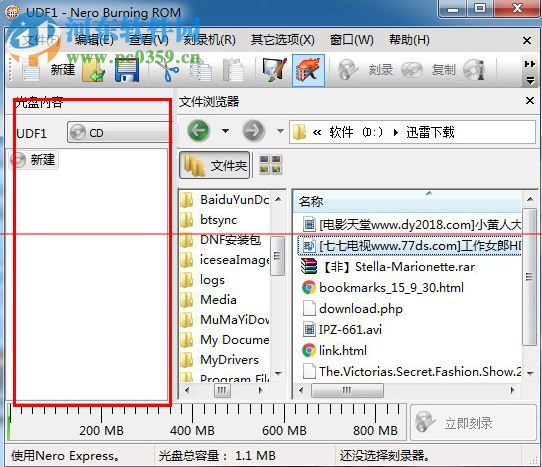Click 还没选择刻录器 status bar text
This screenshot has height=467, width=542.
(384, 456)
